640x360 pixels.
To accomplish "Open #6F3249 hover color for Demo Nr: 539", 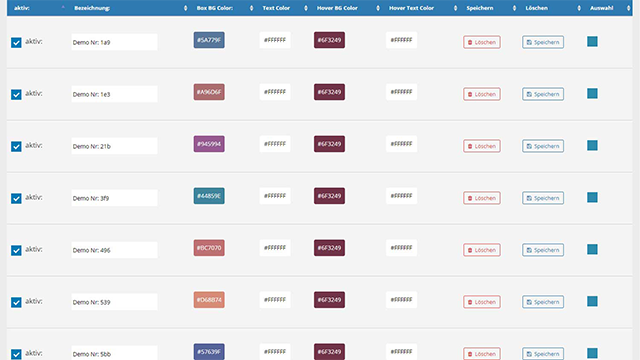I will click(329, 300).
